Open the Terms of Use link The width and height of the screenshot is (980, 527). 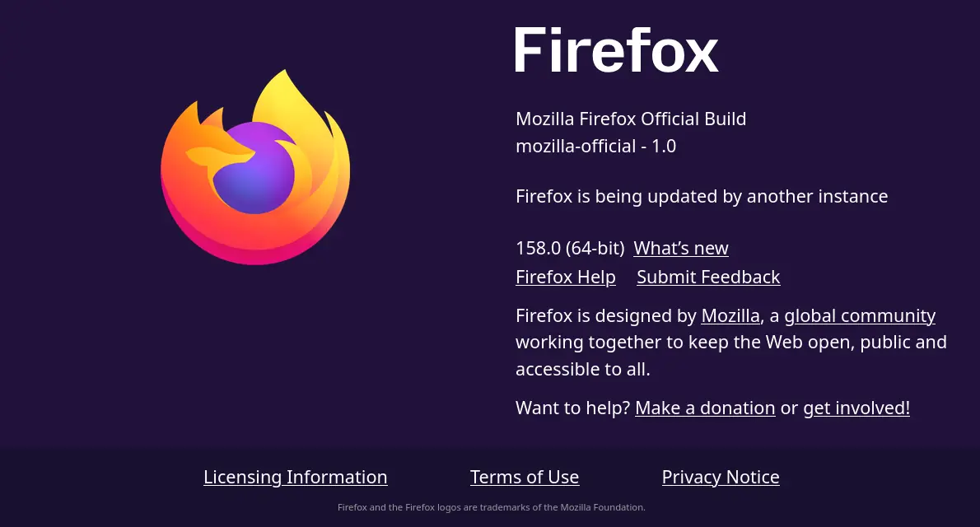525,477
